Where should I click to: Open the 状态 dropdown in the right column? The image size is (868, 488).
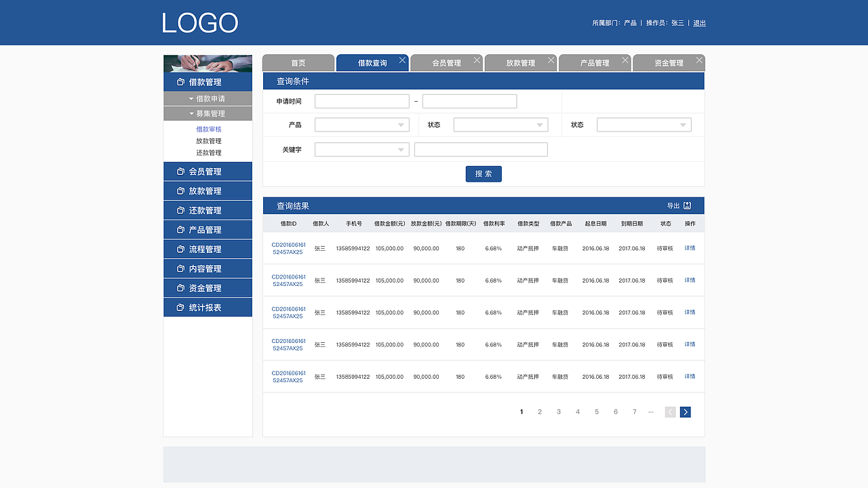click(644, 125)
